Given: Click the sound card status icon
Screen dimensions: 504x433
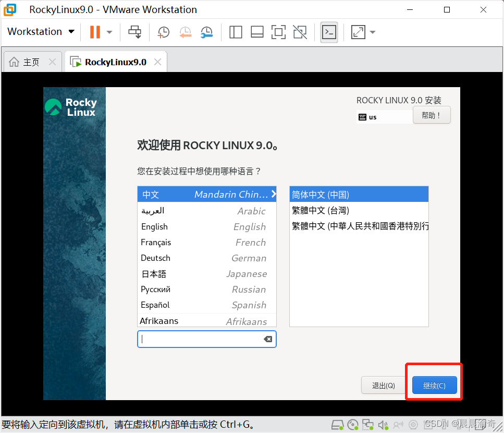Looking at the screenshot, I should (383, 425).
